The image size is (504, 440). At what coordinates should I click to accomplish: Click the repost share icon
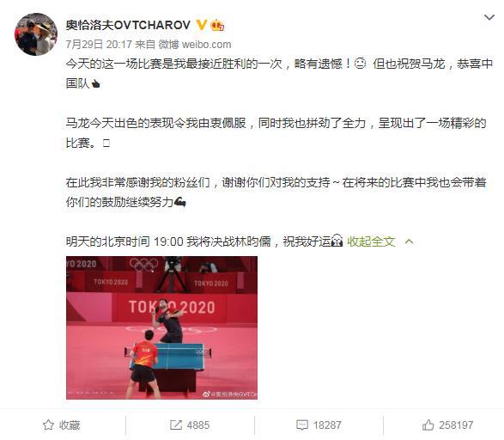tap(176, 425)
